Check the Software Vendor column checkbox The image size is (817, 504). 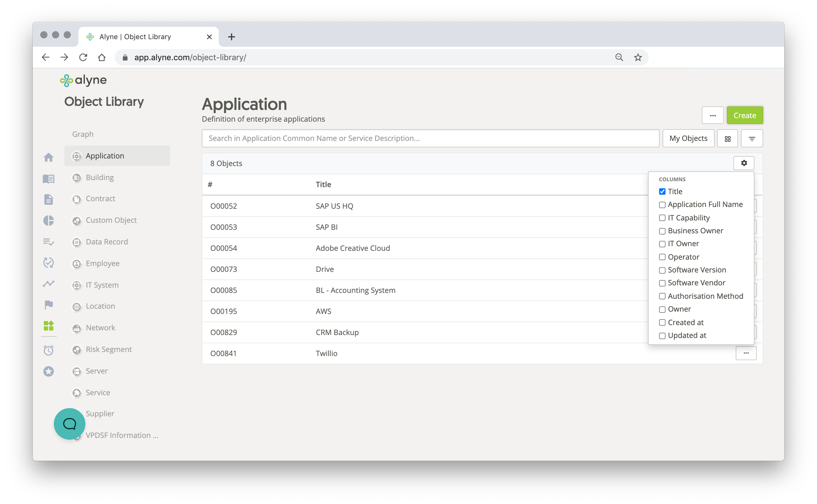pos(662,283)
